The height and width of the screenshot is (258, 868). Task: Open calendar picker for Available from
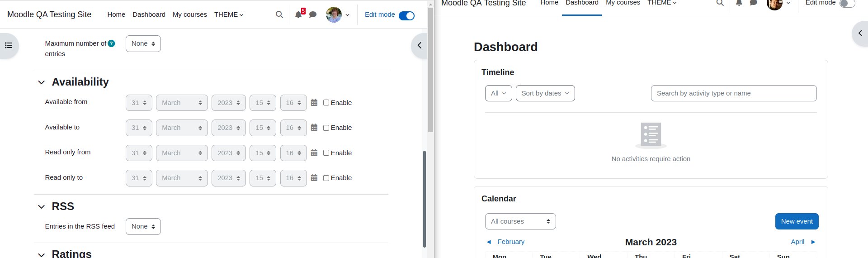pos(314,103)
